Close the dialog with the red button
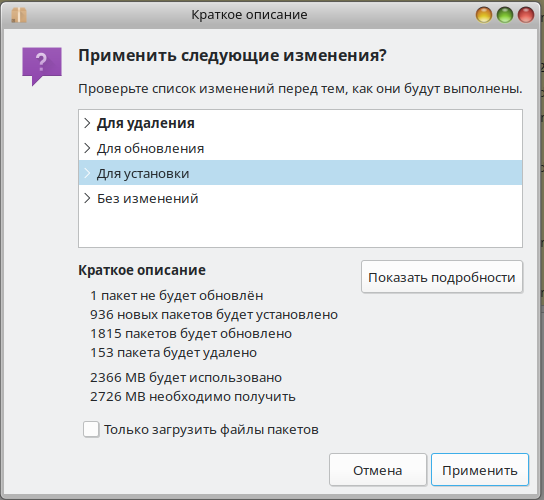544x500 pixels. 526,15
